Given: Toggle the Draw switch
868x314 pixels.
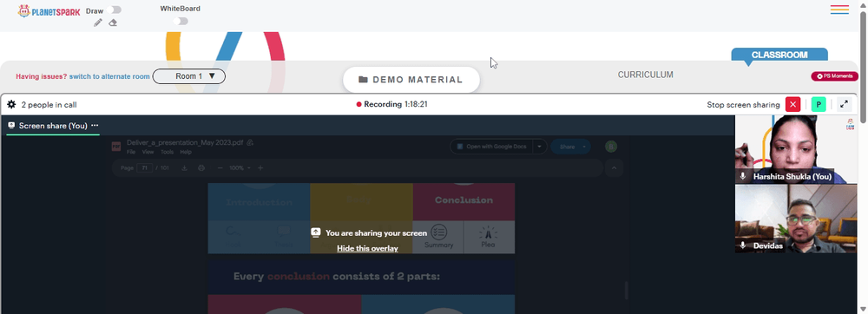Looking at the screenshot, I should pyautogui.click(x=115, y=10).
